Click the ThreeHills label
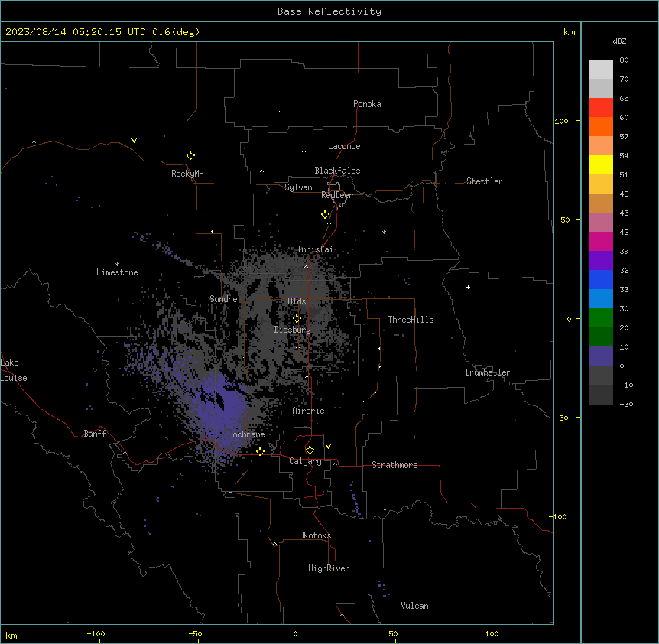 point(411,320)
